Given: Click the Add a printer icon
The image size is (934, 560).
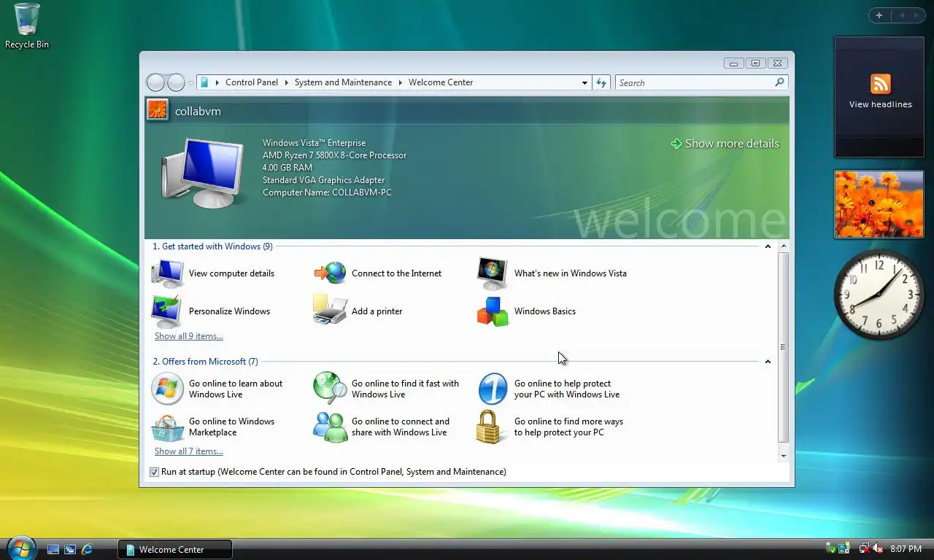Looking at the screenshot, I should tap(330, 311).
